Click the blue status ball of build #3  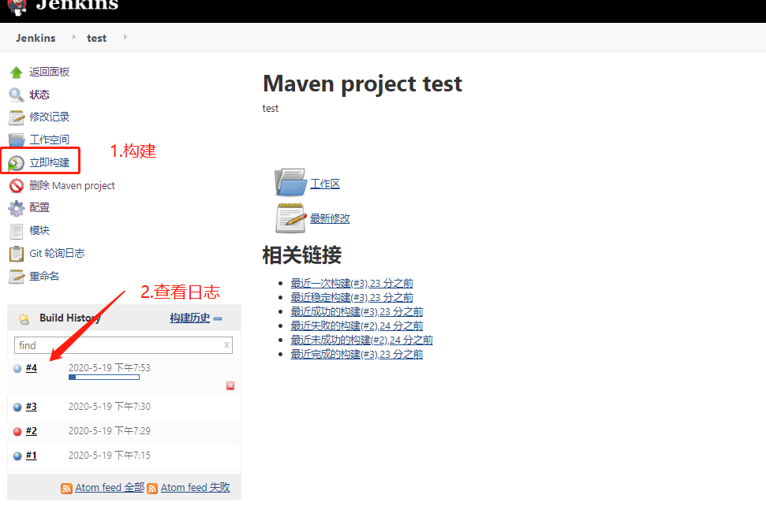tap(17, 407)
